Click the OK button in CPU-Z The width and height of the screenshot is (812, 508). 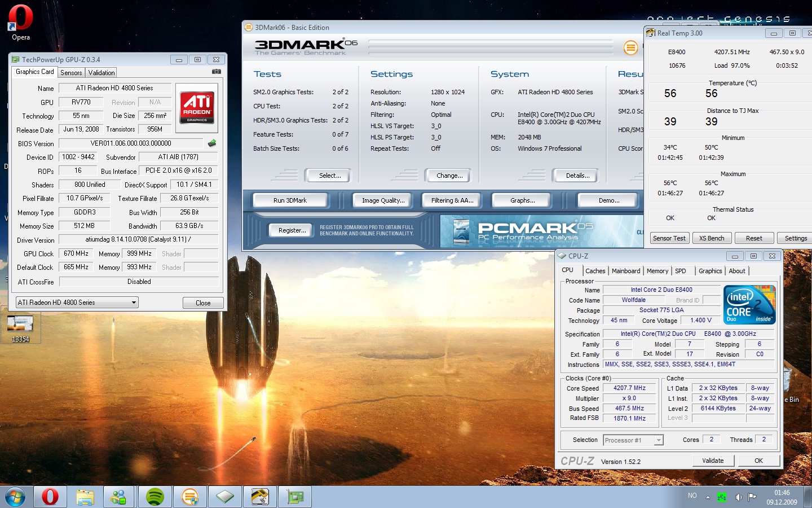tap(758, 461)
